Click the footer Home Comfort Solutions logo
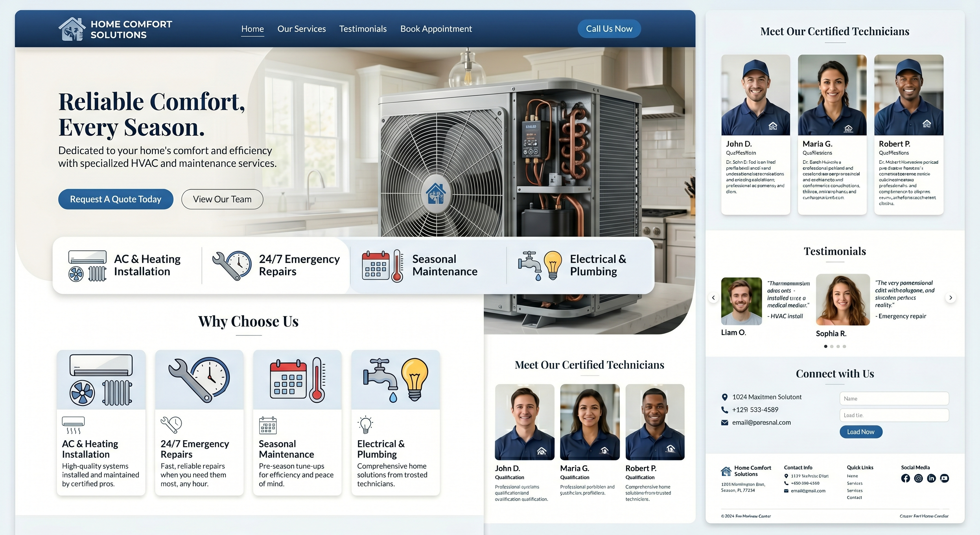This screenshot has width=980, height=535. click(746, 471)
